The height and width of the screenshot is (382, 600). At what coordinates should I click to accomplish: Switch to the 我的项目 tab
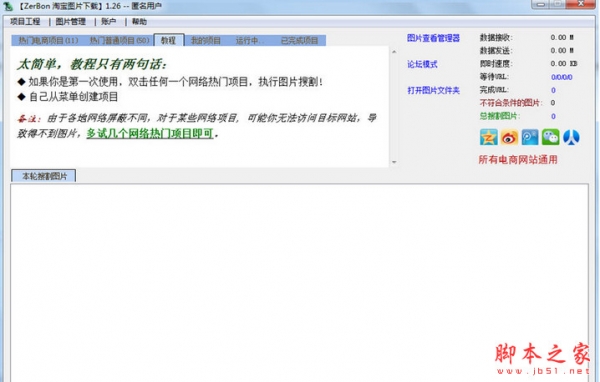(206, 40)
